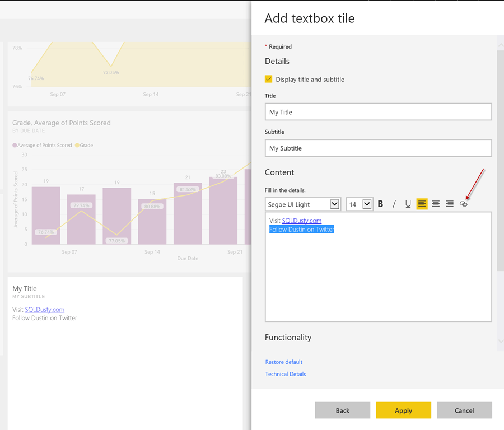Apply bold formatting to selected text
Screen dimensions: 504x430
click(380, 204)
